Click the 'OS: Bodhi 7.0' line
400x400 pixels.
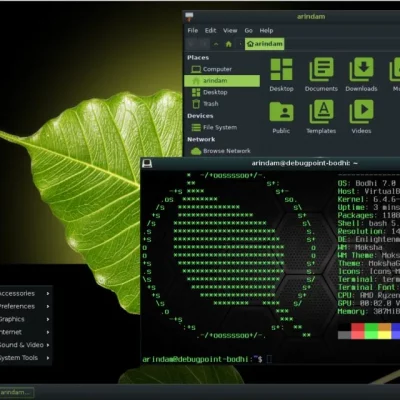367,183
